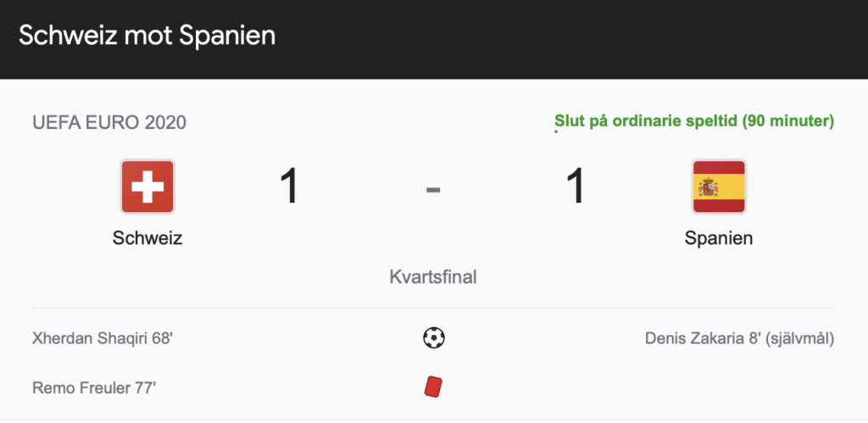
Task: Click the word självmål beside Zakaria
Action: 800,338
